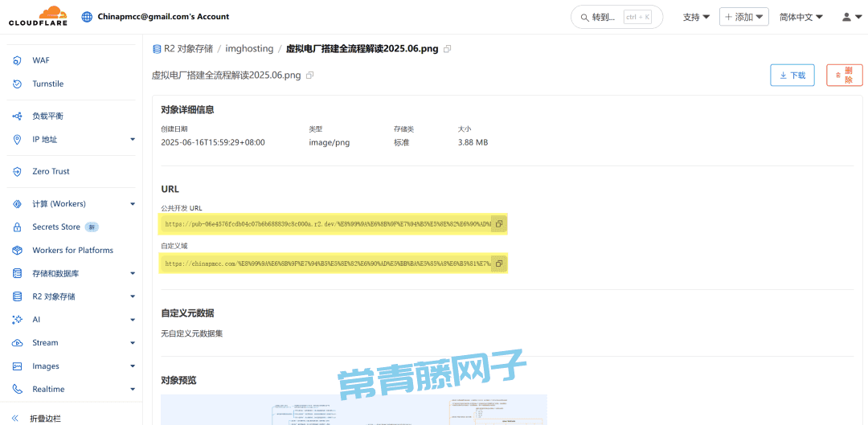The height and width of the screenshot is (425, 868).
Task: Go to R2 对象存储 breadcrumb link
Action: (x=188, y=49)
